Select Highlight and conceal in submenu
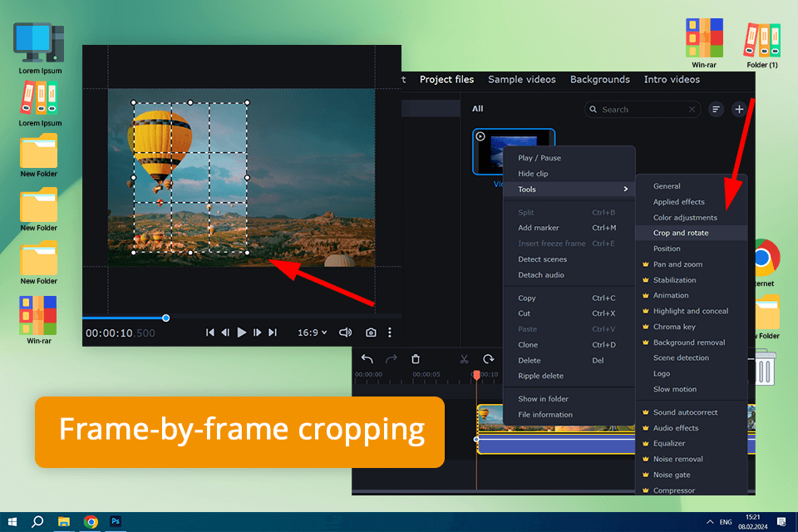The width and height of the screenshot is (798, 532). pyautogui.click(x=691, y=311)
